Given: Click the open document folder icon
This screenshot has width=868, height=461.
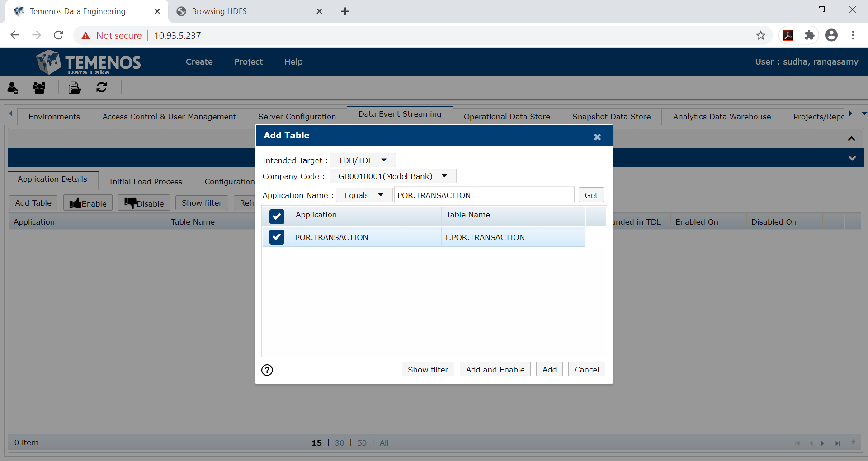Looking at the screenshot, I should pos(74,87).
